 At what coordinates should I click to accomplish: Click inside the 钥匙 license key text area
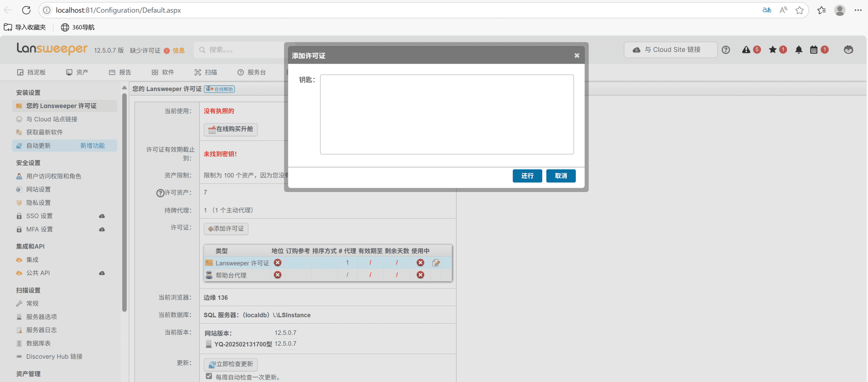[447, 114]
